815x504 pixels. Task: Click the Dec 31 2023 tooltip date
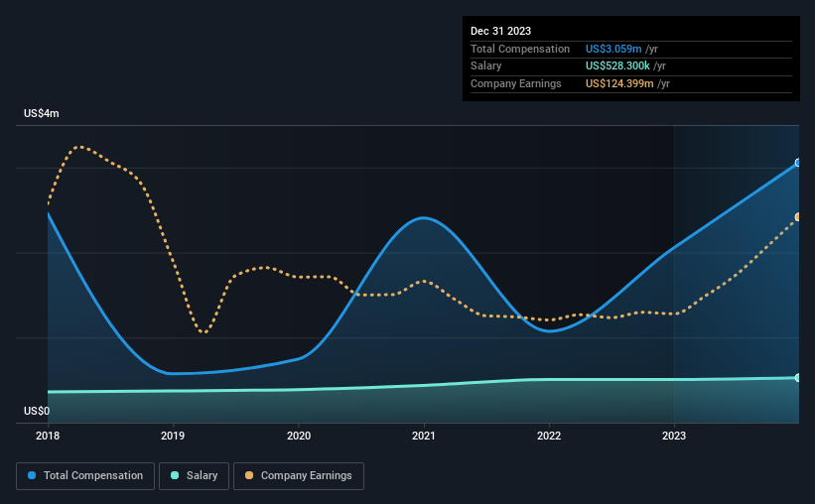[500, 31]
